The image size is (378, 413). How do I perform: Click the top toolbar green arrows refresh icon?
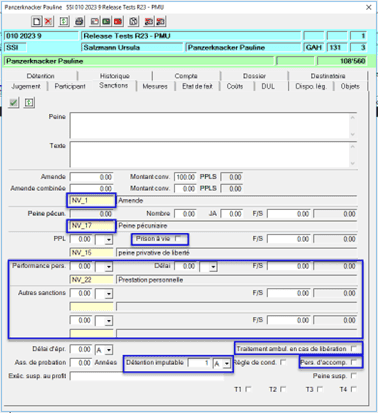click(x=64, y=21)
